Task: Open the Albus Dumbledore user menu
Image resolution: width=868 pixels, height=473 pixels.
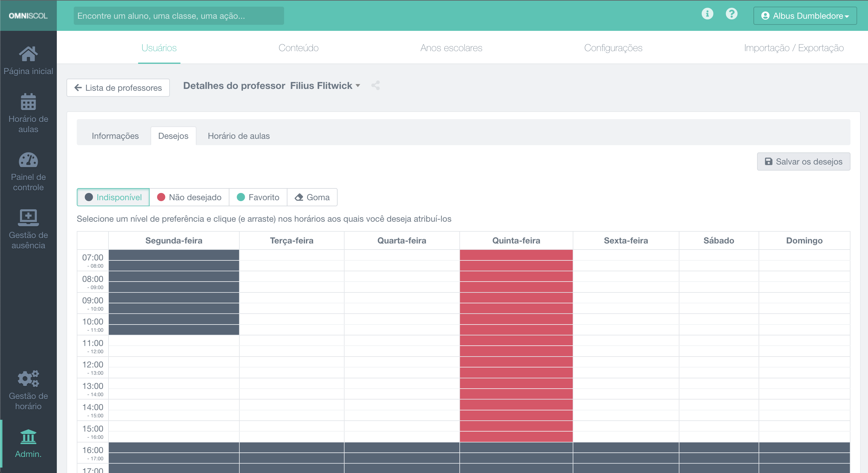Action: [x=805, y=16]
